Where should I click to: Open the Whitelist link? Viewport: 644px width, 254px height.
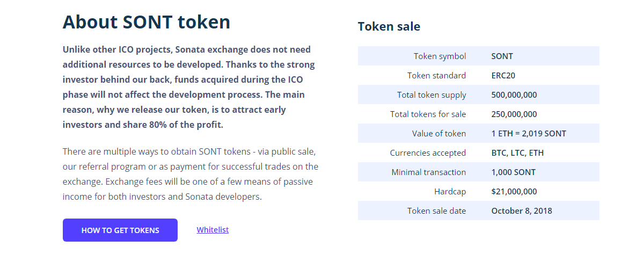(213, 230)
